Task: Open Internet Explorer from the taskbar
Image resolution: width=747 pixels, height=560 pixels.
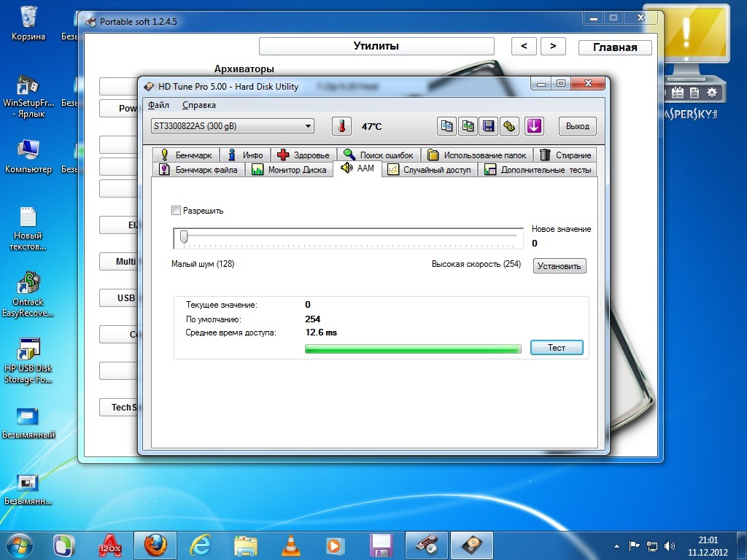Action: 201,545
